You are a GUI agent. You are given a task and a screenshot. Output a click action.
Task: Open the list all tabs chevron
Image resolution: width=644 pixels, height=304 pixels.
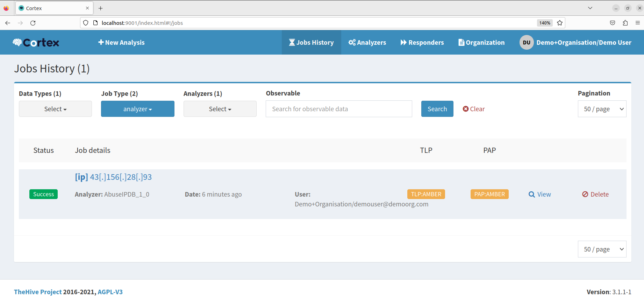590,8
